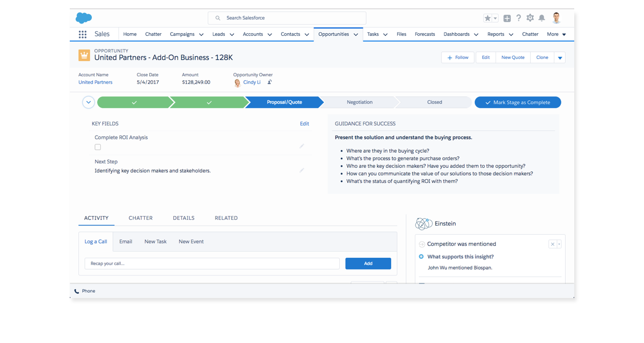The height and width of the screenshot is (343, 644).
Task: Click Mark Stage as Complete button
Action: pyautogui.click(x=517, y=102)
